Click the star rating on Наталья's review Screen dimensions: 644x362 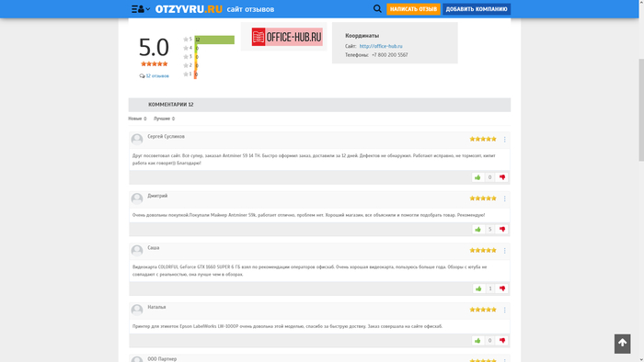(483, 310)
